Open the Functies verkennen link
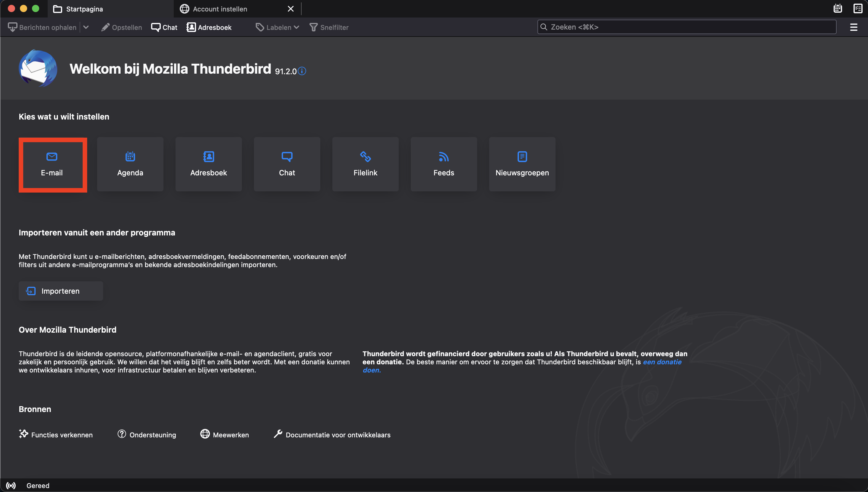The height and width of the screenshot is (492, 868). (56, 435)
